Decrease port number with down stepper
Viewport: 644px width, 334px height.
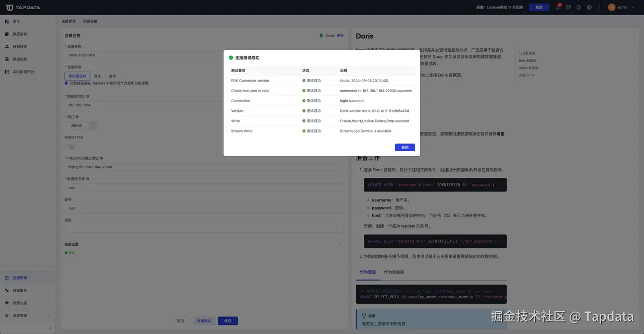click(93, 127)
